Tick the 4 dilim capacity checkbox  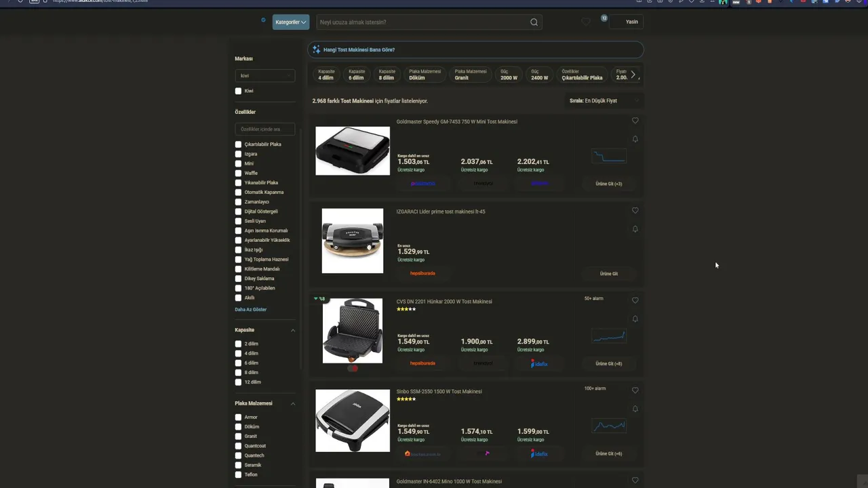pos(238,353)
